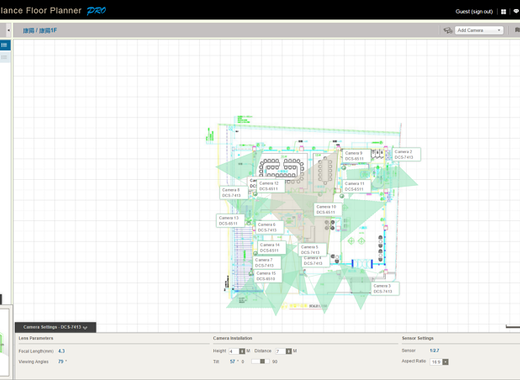Click the first breadcrumb link in path
This screenshot has height=380, width=520.
coord(28,31)
